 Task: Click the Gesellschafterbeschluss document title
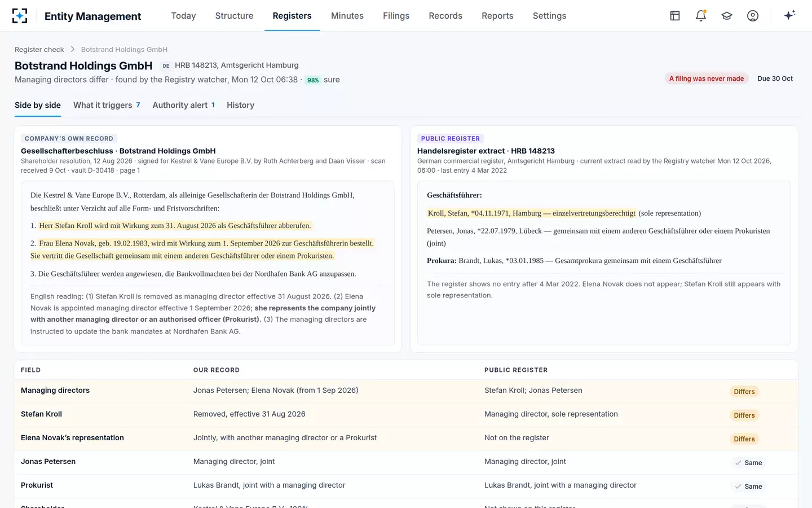(118, 151)
